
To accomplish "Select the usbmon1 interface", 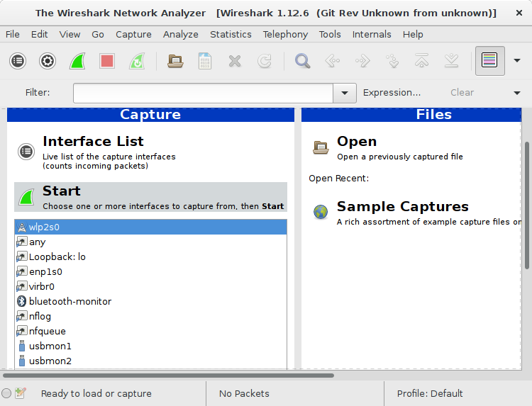I will (150, 346).
